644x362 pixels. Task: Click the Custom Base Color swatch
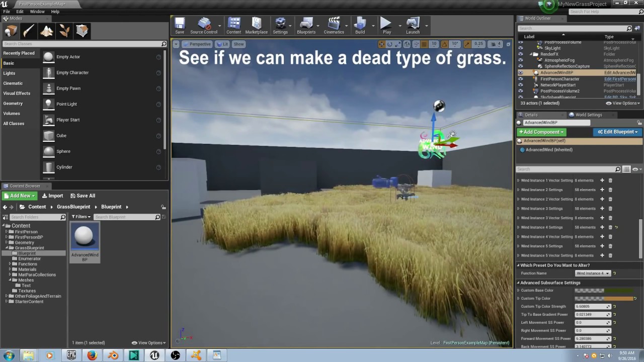[x=604, y=290]
